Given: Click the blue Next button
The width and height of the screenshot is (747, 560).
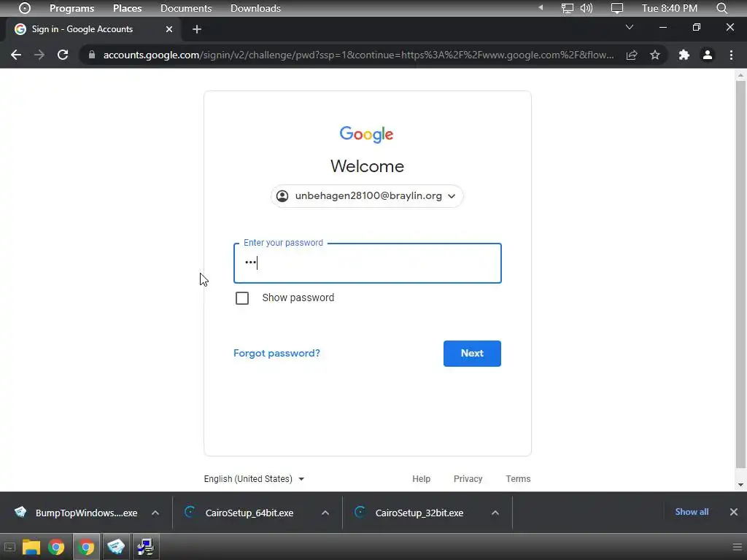Looking at the screenshot, I should [472, 354].
